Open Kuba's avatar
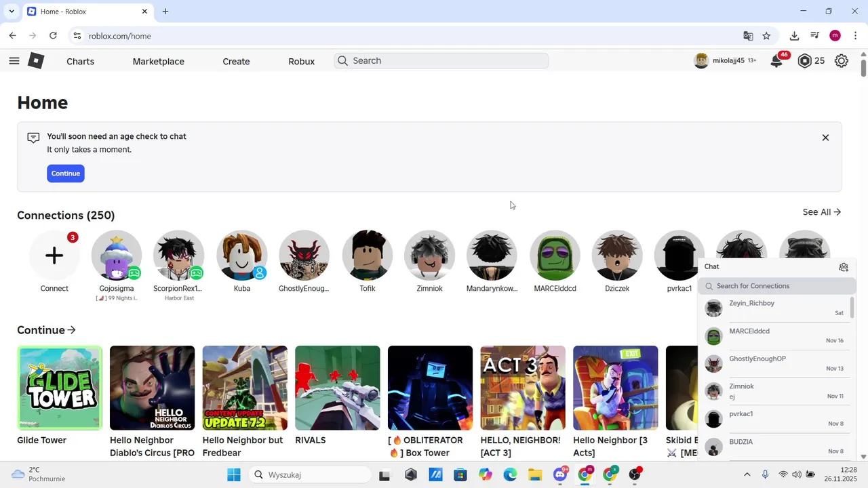 (x=242, y=256)
